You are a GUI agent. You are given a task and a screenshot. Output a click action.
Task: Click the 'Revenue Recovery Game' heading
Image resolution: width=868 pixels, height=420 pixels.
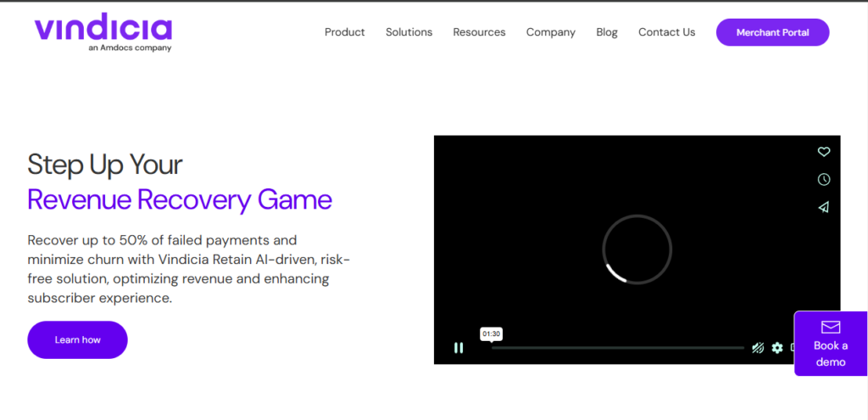coord(180,200)
